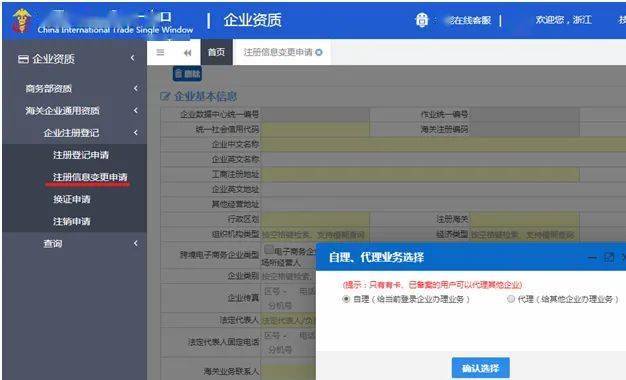Switch to the 首页 tab
Image resolution: width=626 pixels, height=380 pixels.
coord(216,52)
